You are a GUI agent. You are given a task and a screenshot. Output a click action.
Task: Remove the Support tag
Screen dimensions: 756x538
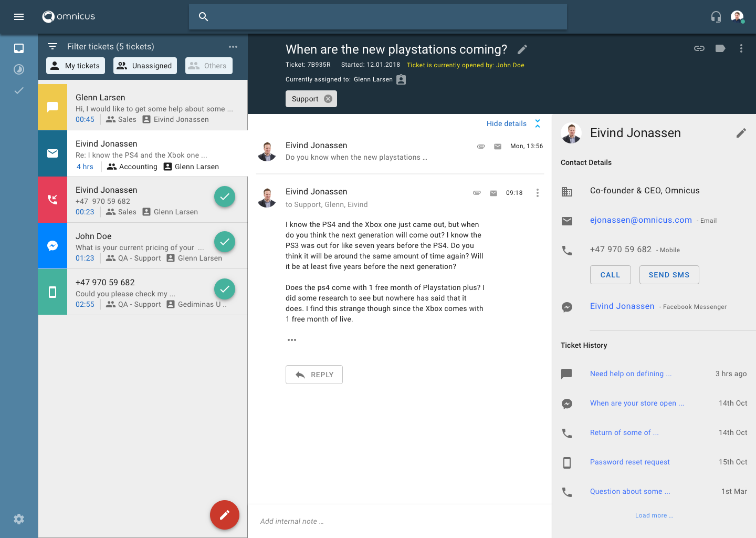tap(328, 99)
